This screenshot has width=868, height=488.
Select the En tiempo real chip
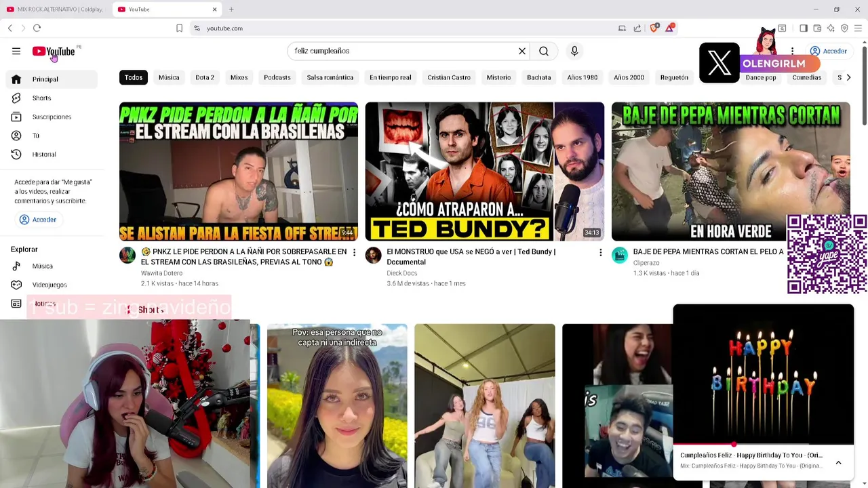point(391,77)
